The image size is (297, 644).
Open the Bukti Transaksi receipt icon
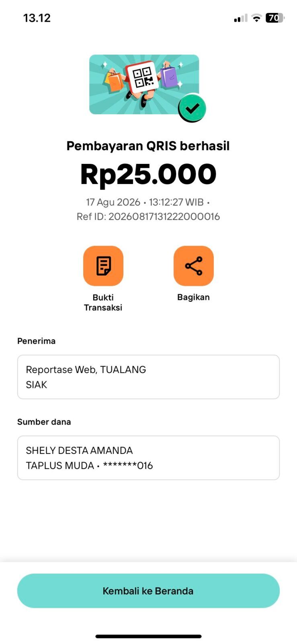tap(103, 266)
